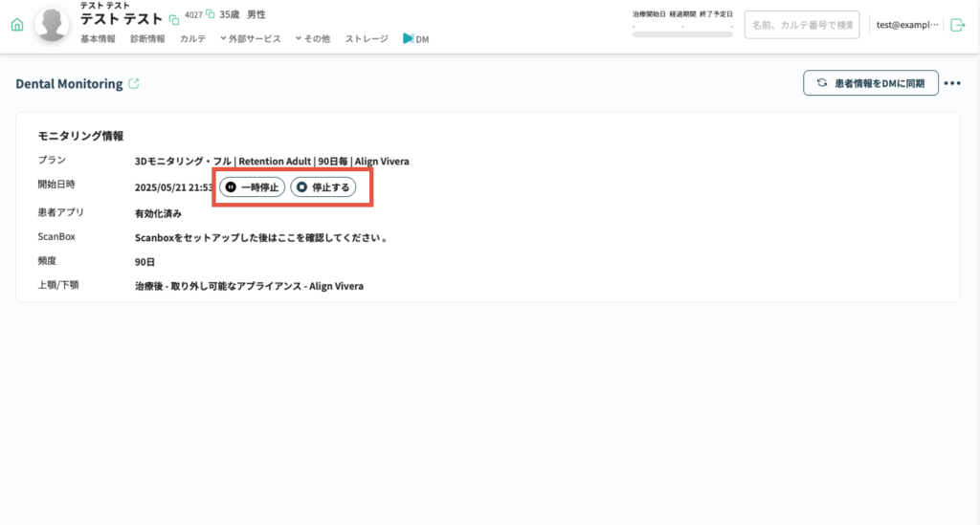Copy patient number 4027 using its copy icon
The width and height of the screenshot is (980, 525).
point(210,14)
